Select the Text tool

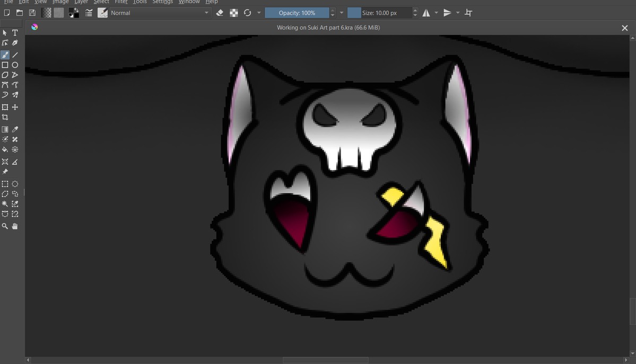click(x=15, y=33)
